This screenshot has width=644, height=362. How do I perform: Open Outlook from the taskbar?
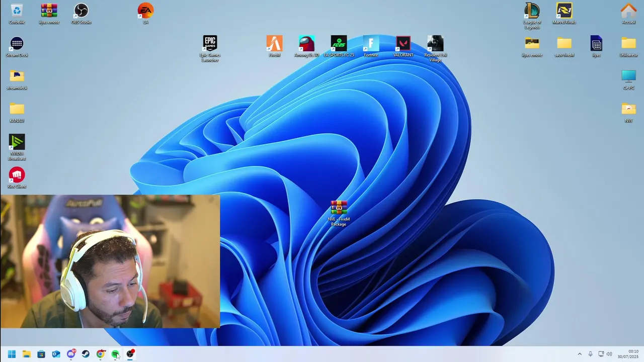click(56, 354)
